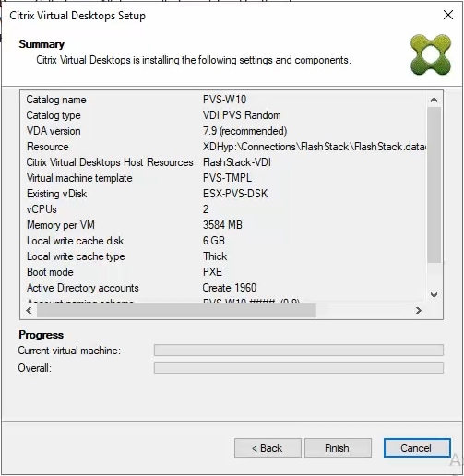Select the FlashStack-VDI host resources value

pyautogui.click(x=237, y=162)
